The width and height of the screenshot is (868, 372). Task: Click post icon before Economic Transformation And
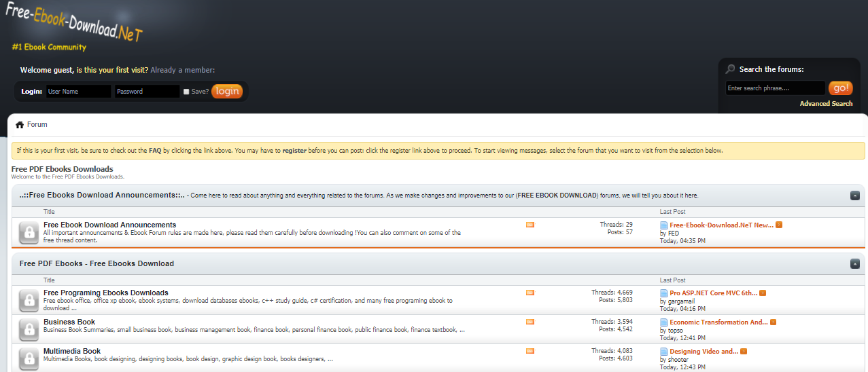[x=664, y=322]
